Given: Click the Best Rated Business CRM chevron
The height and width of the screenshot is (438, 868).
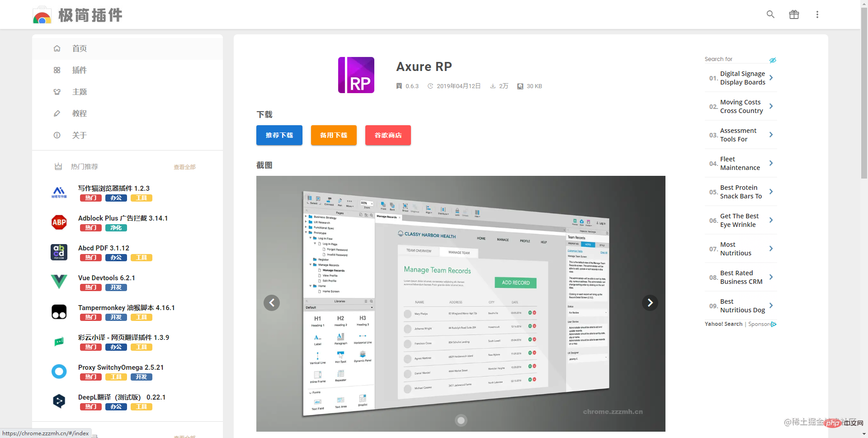Looking at the screenshot, I should pyautogui.click(x=771, y=277).
